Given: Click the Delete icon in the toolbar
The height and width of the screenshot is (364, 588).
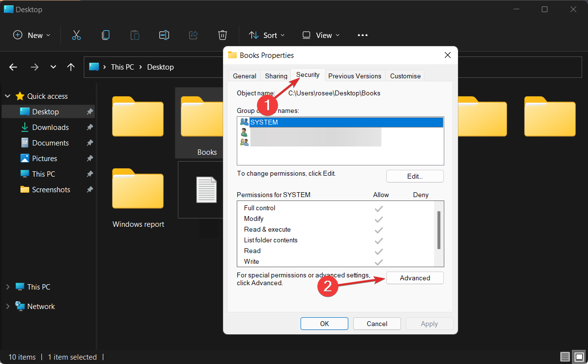Looking at the screenshot, I should pyautogui.click(x=223, y=35).
